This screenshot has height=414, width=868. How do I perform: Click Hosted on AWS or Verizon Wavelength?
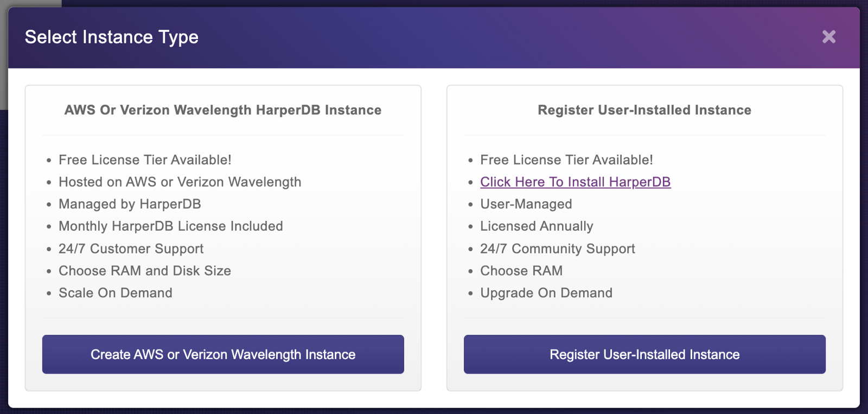coord(180,182)
